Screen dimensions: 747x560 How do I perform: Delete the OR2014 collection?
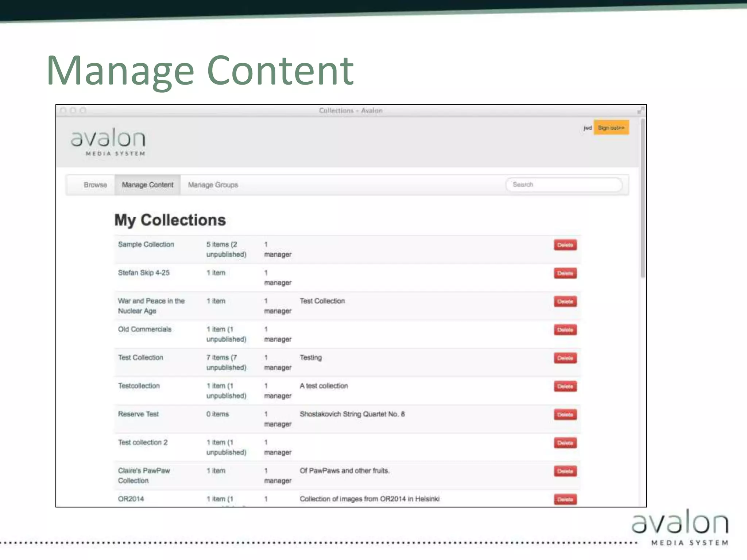[565, 499]
